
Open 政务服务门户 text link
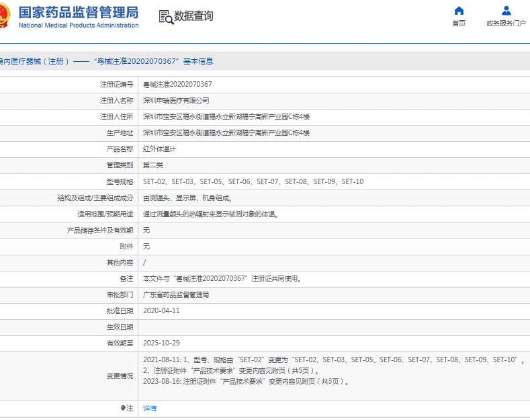coord(506,23)
